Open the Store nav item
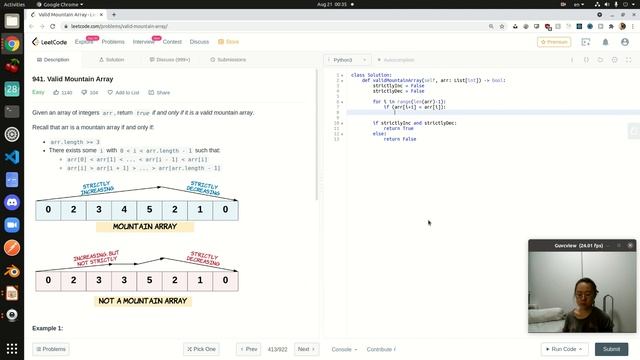 pyautogui.click(x=229, y=42)
